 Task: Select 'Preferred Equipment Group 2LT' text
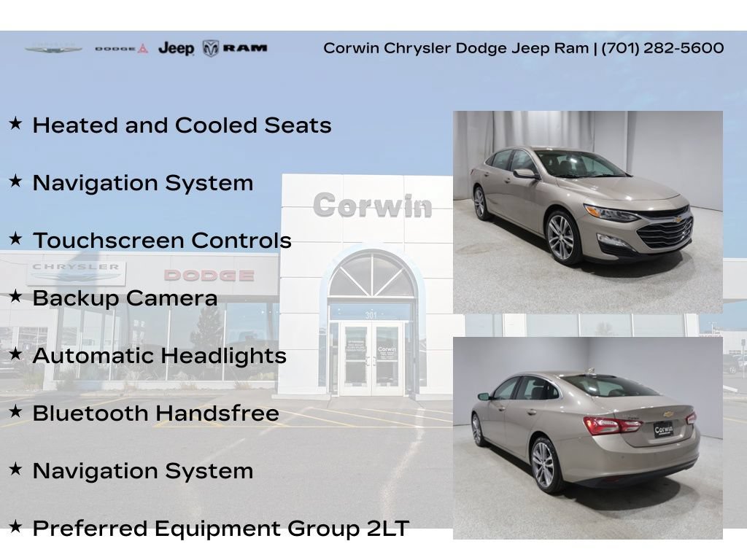pos(221,529)
